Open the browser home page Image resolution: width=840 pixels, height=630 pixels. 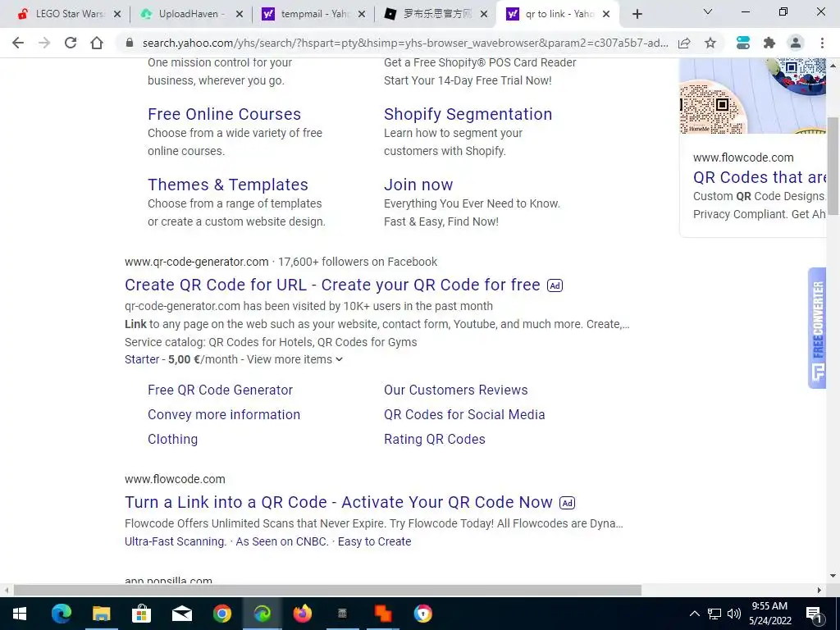[97, 43]
